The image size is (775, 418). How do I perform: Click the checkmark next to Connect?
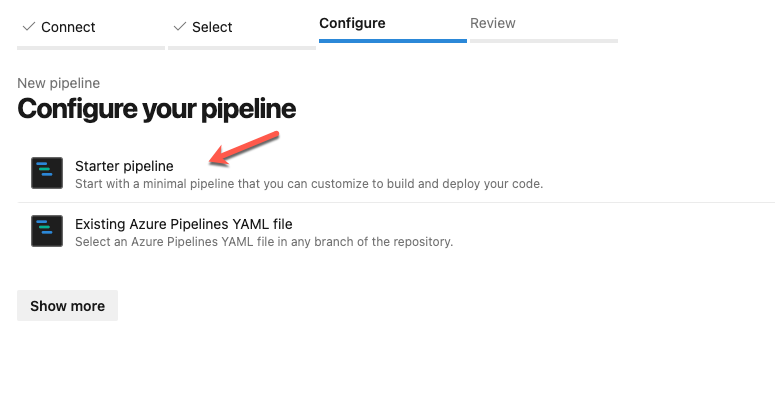pyautogui.click(x=29, y=26)
